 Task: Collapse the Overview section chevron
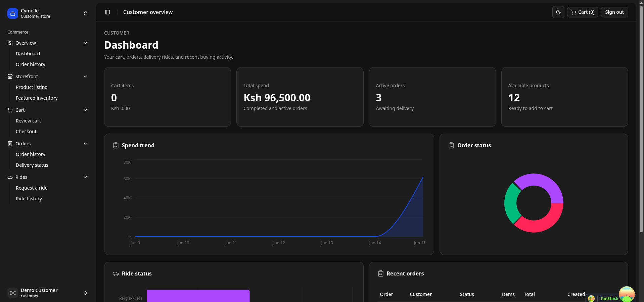pyautogui.click(x=85, y=43)
